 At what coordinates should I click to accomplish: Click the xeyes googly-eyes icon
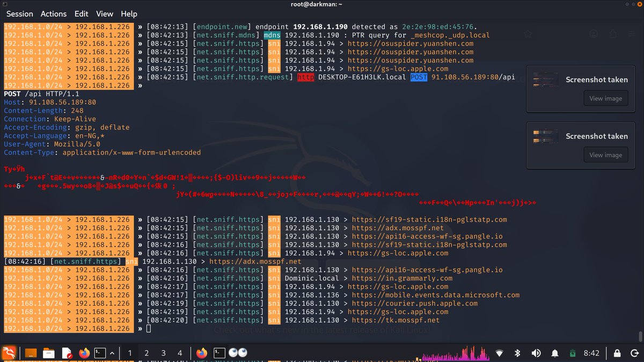pyautogui.click(x=238, y=353)
